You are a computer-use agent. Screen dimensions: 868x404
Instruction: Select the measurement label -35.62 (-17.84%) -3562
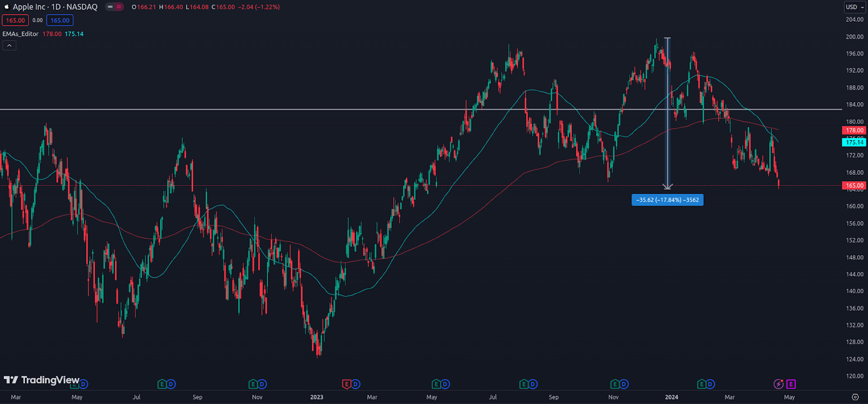[667, 200]
